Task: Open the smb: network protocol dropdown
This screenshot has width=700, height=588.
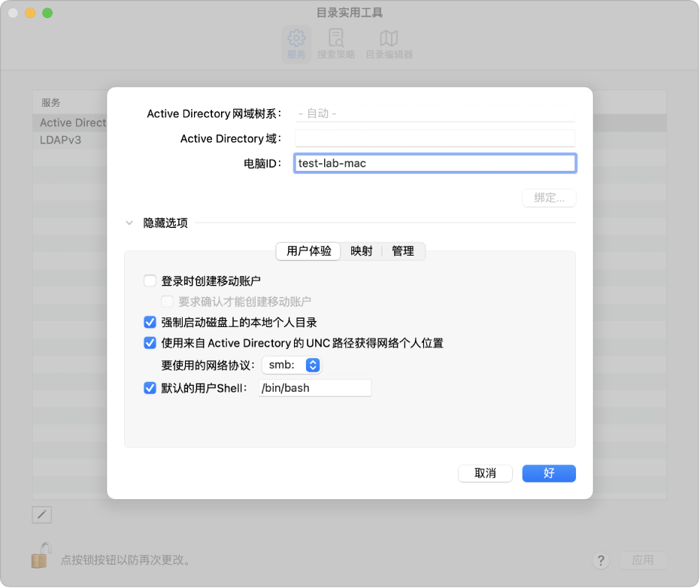Action: point(292,365)
